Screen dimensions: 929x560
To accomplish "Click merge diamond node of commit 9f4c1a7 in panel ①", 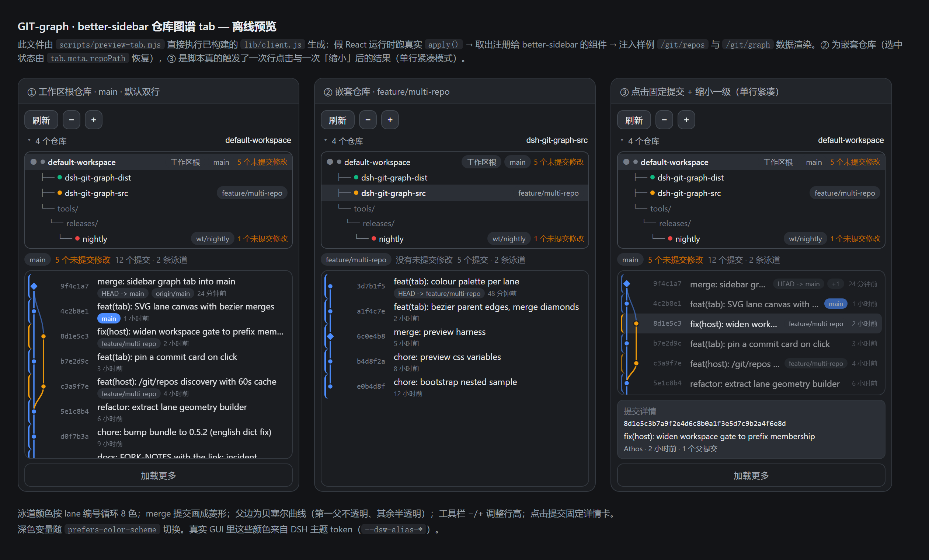I will (x=34, y=286).
